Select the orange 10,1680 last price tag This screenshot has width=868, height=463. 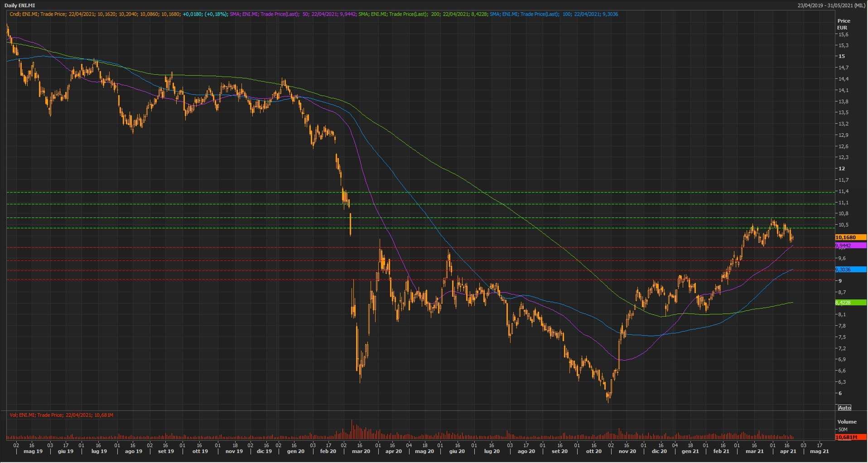850,237
